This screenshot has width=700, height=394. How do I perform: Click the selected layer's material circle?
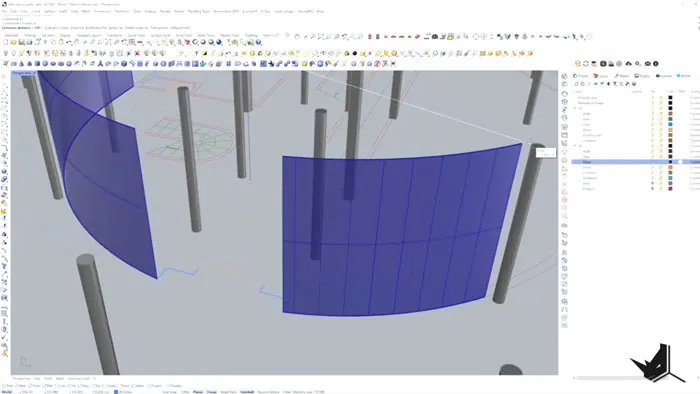tap(680, 162)
